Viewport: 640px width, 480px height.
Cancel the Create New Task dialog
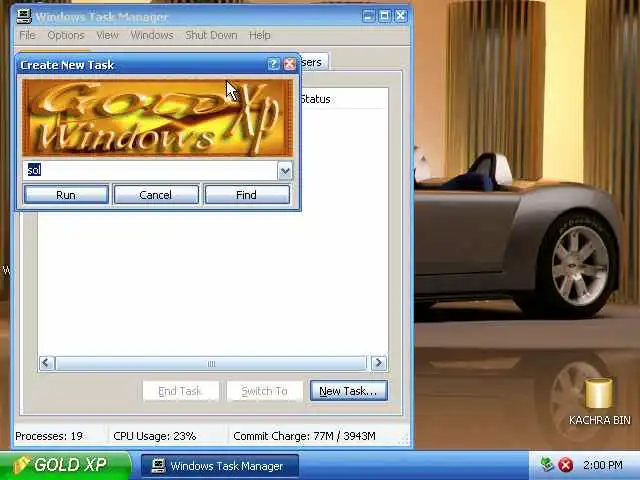pos(156,195)
